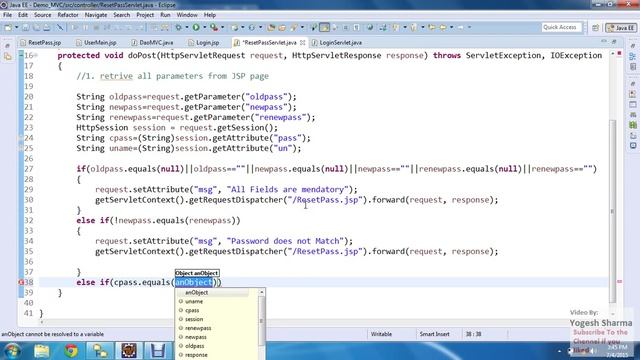Click the Debug gear icon
Screen dimensions: 640x360
click(x=178, y=27)
